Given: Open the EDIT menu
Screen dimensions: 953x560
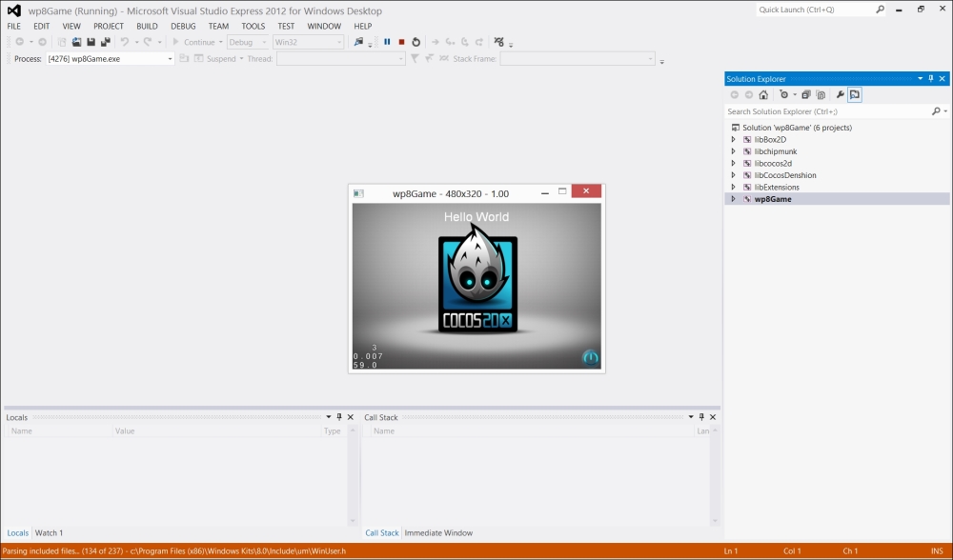Looking at the screenshot, I should pyautogui.click(x=41, y=26).
